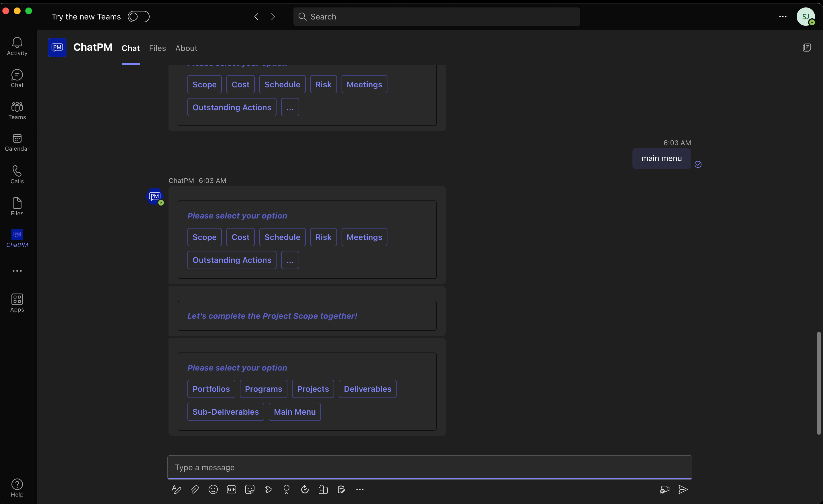This screenshot has width=823, height=504.
Task: Select Meetings in the 6:03 AM ChatPM card
Action: coord(364,237)
